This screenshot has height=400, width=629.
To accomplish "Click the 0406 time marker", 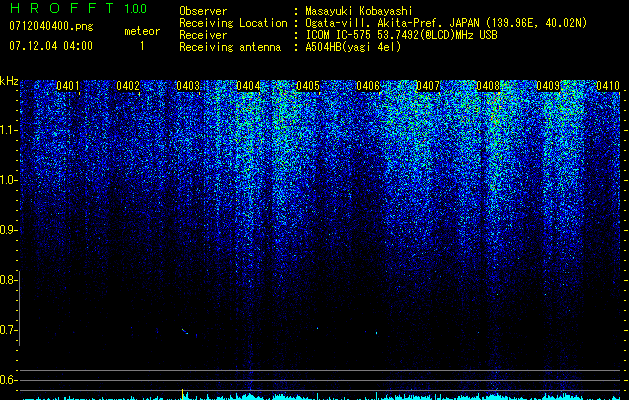I will [x=368, y=86].
